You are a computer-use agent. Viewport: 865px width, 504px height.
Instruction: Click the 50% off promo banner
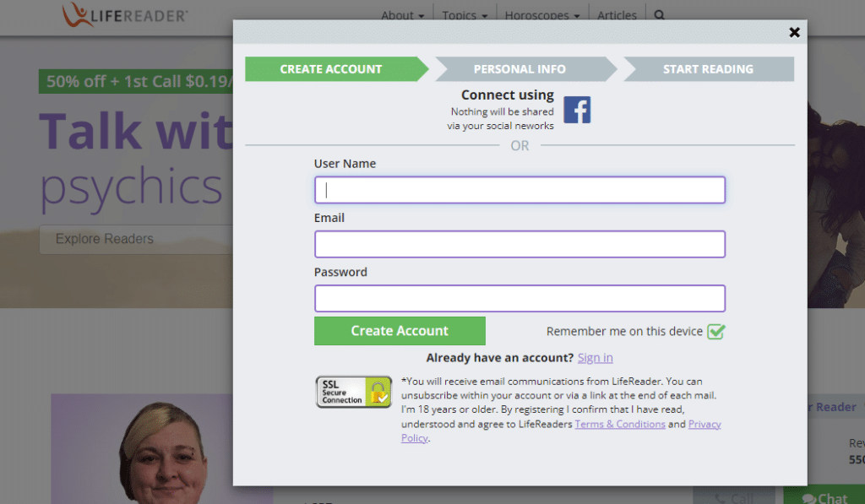[x=136, y=82]
